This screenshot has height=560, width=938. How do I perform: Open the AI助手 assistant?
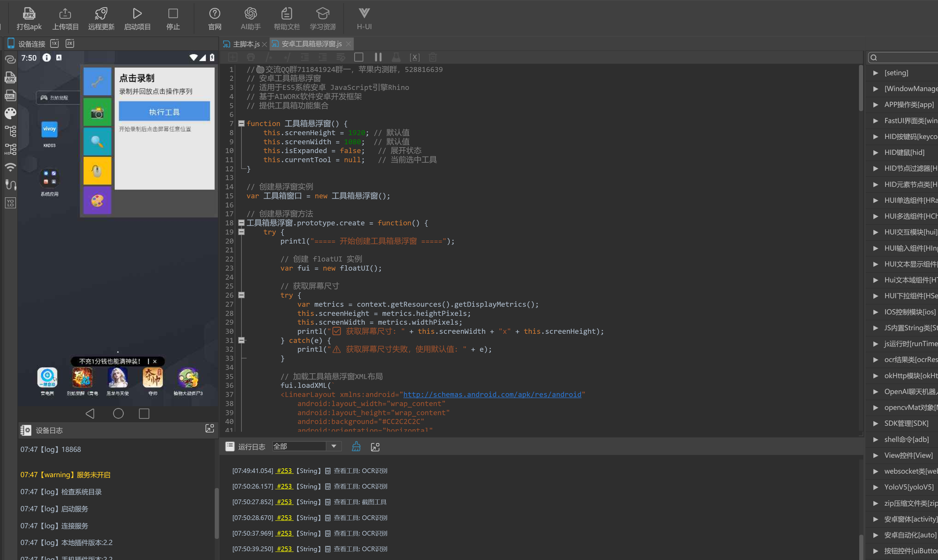pos(251,14)
